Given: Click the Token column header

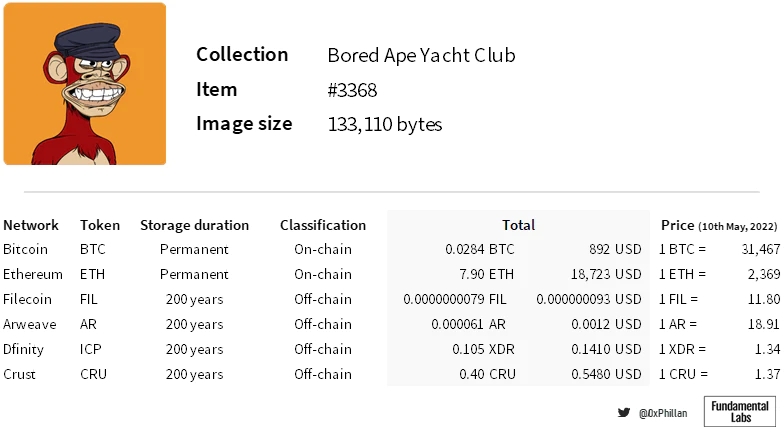Looking at the screenshot, I should point(100,225).
